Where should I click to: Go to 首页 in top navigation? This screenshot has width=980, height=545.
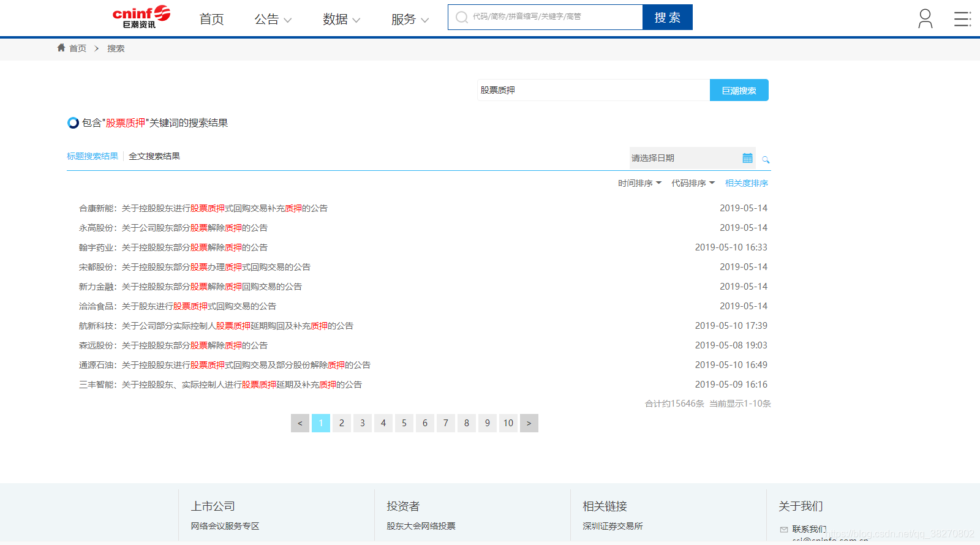(211, 19)
